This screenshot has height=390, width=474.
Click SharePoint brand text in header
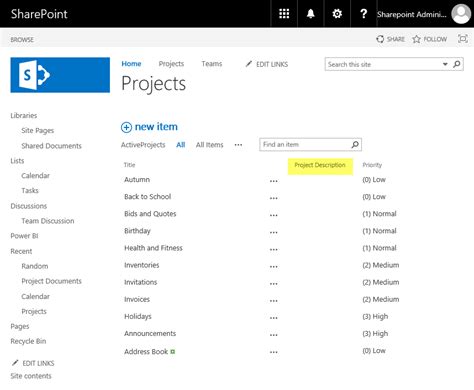pos(39,14)
